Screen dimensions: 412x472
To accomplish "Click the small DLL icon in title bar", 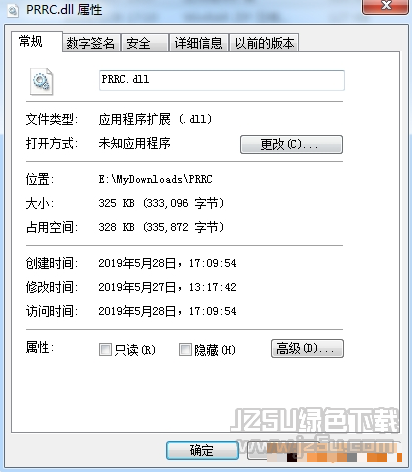I will (13, 10).
